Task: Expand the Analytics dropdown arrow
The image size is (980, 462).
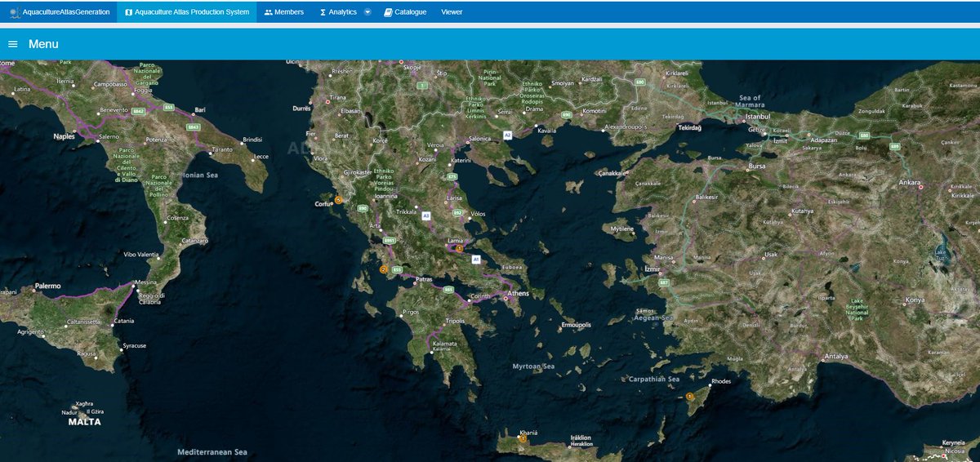Action: (367, 12)
